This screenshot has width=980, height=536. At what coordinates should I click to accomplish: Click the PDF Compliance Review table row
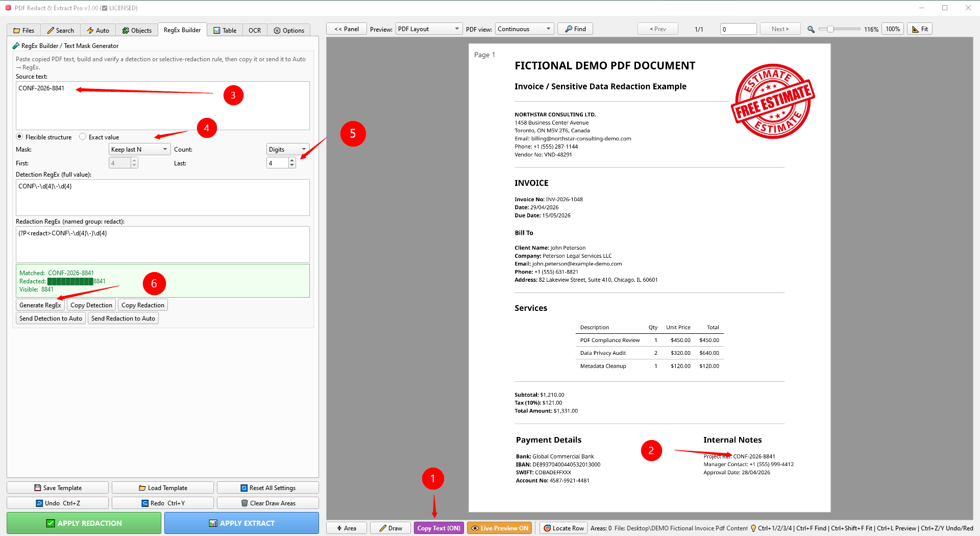(649, 340)
